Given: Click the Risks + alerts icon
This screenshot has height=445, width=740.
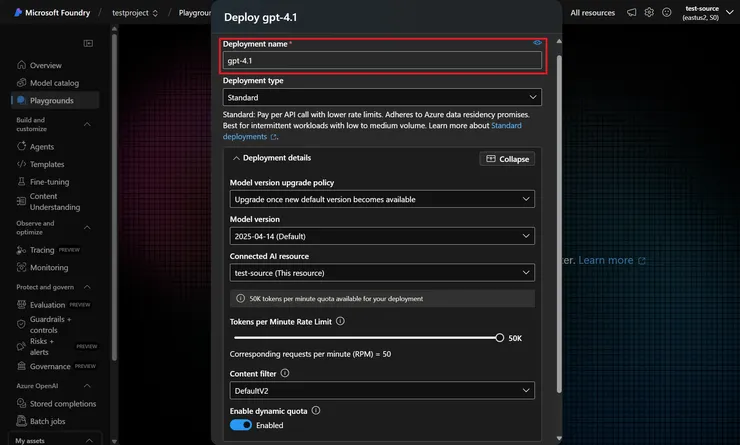Looking at the screenshot, I should [21, 346].
